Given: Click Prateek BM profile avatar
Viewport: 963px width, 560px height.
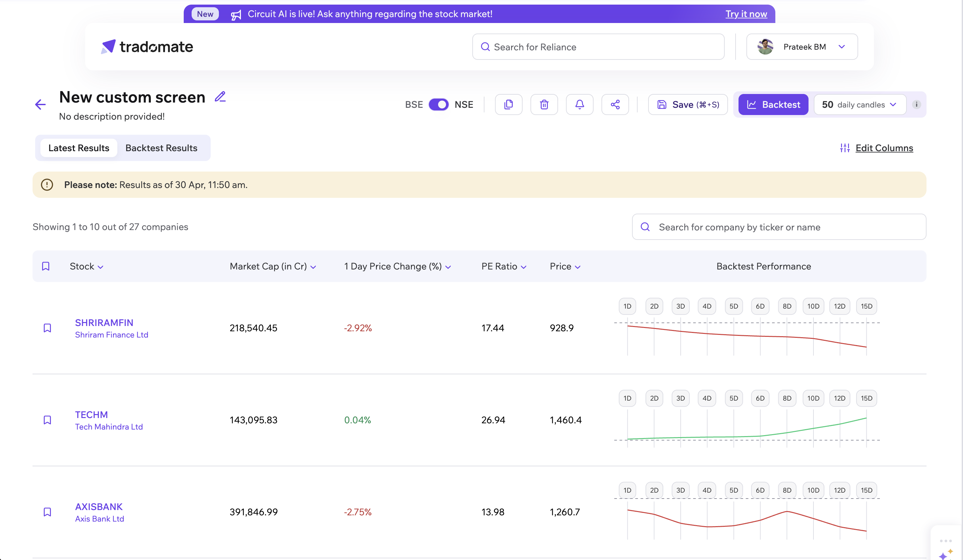Looking at the screenshot, I should [765, 47].
